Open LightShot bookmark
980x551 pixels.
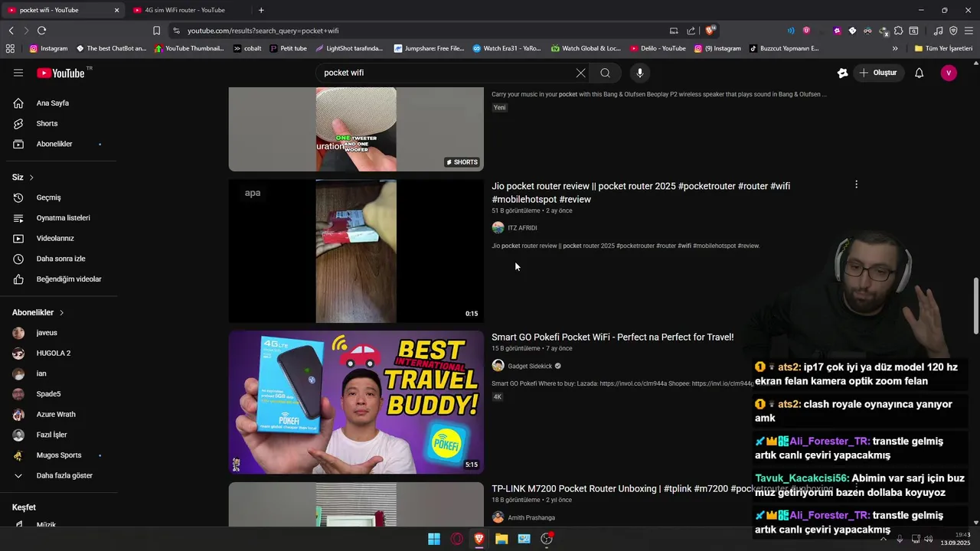(348, 48)
